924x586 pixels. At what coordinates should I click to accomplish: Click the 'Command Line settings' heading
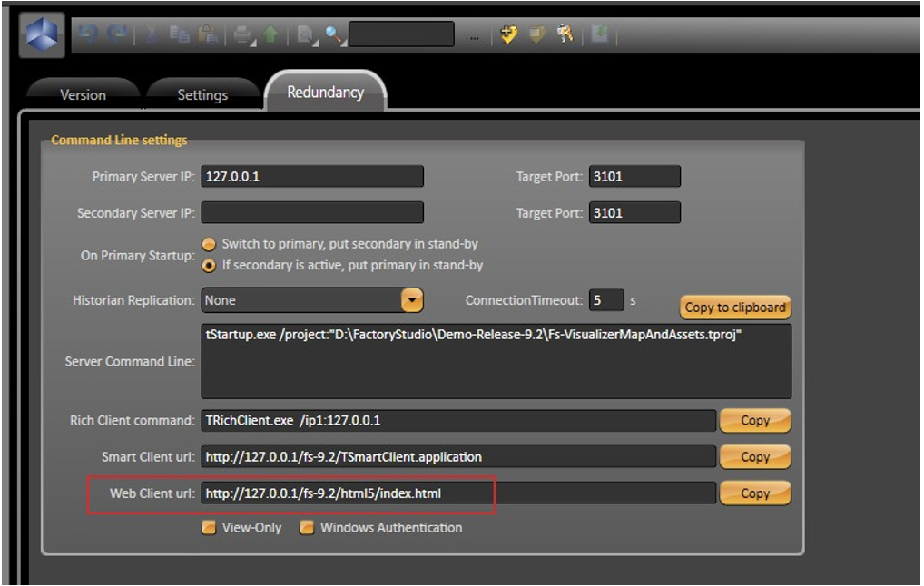pos(119,141)
